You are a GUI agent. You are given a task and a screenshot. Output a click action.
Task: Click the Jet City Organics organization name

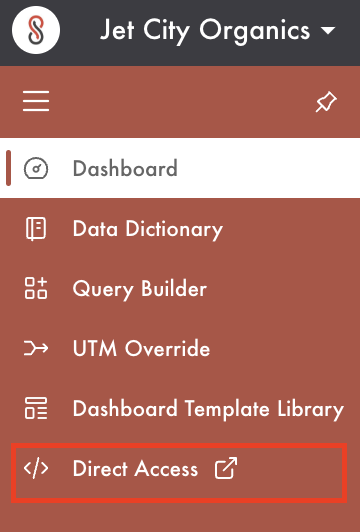pos(205,31)
